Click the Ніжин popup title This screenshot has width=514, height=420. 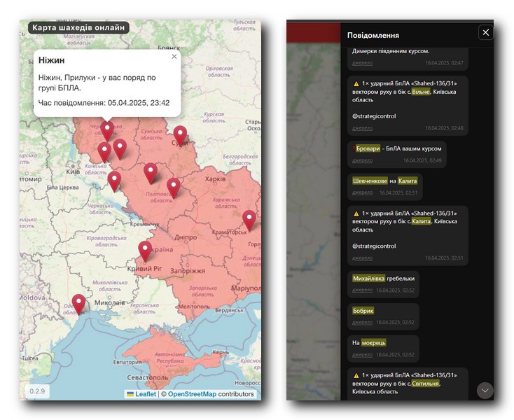51,60
